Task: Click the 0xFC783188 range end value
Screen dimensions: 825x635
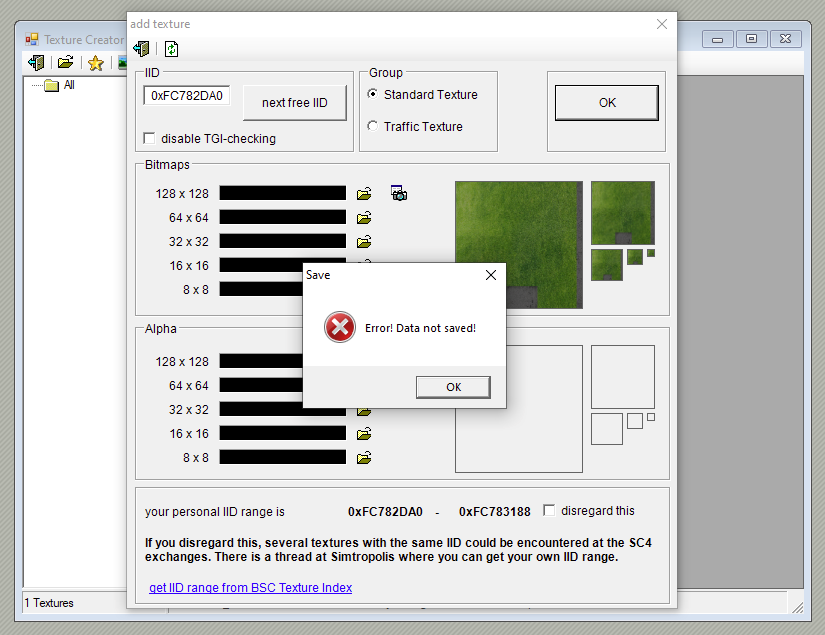Action: pos(495,512)
